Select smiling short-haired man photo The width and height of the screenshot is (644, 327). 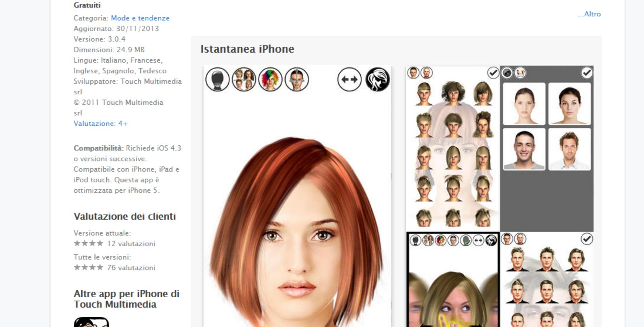pos(524,149)
